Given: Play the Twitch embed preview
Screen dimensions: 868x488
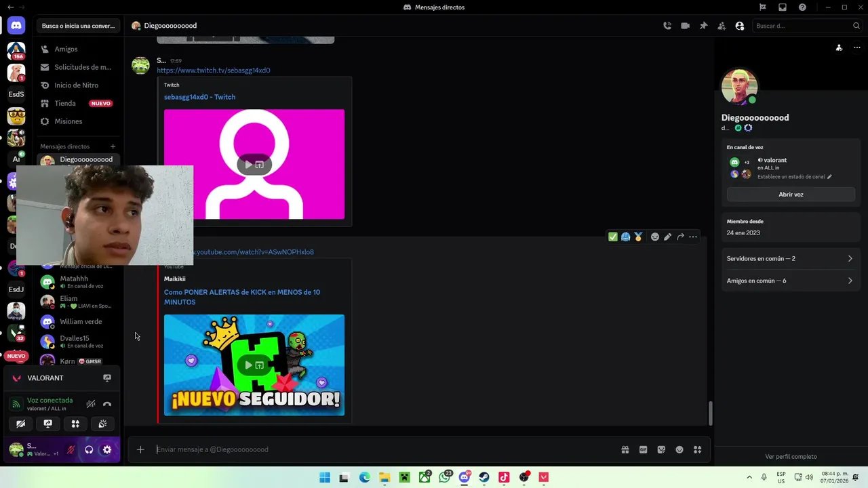Looking at the screenshot, I should (x=248, y=165).
